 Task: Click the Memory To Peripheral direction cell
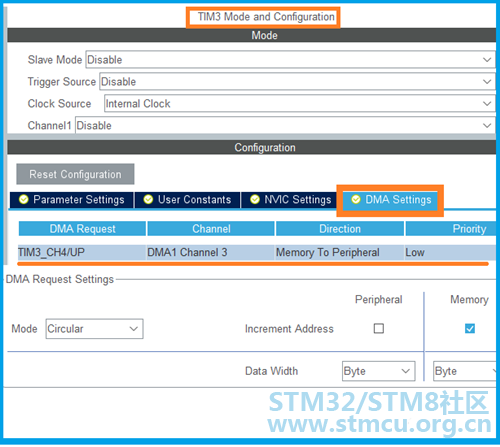pyautogui.click(x=340, y=252)
